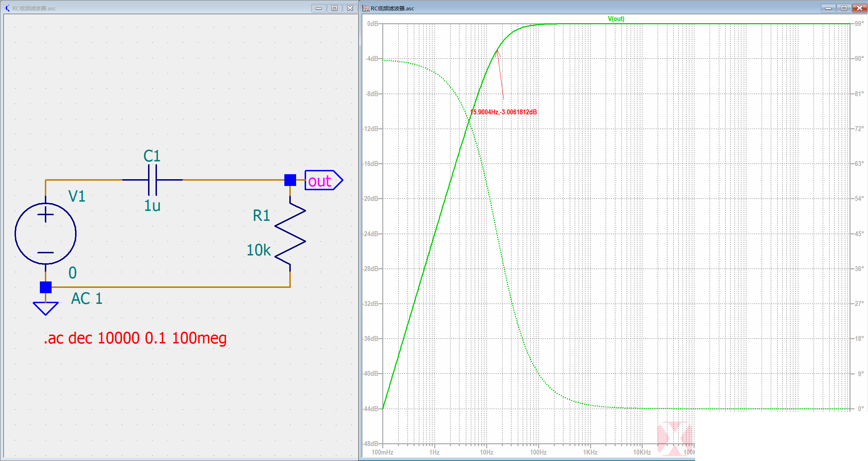Screen dimensions: 868x461
Task: Click the 100Hz frequency axis label
Action: 538,452
